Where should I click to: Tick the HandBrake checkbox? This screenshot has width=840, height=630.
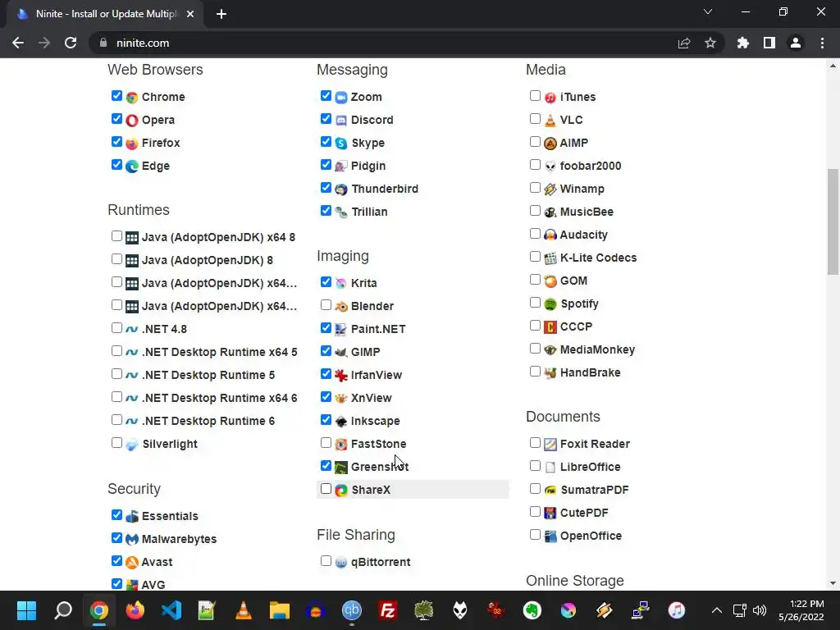coord(535,372)
